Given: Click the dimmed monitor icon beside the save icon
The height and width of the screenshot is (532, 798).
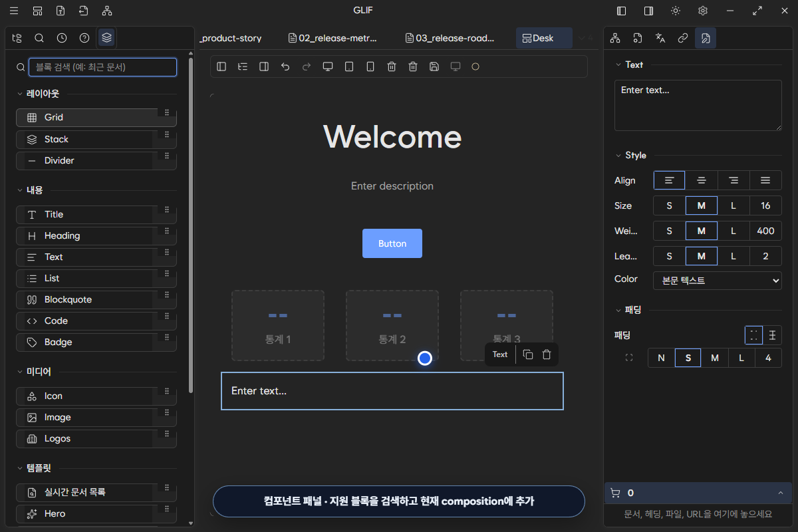Looking at the screenshot, I should click(x=456, y=66).
